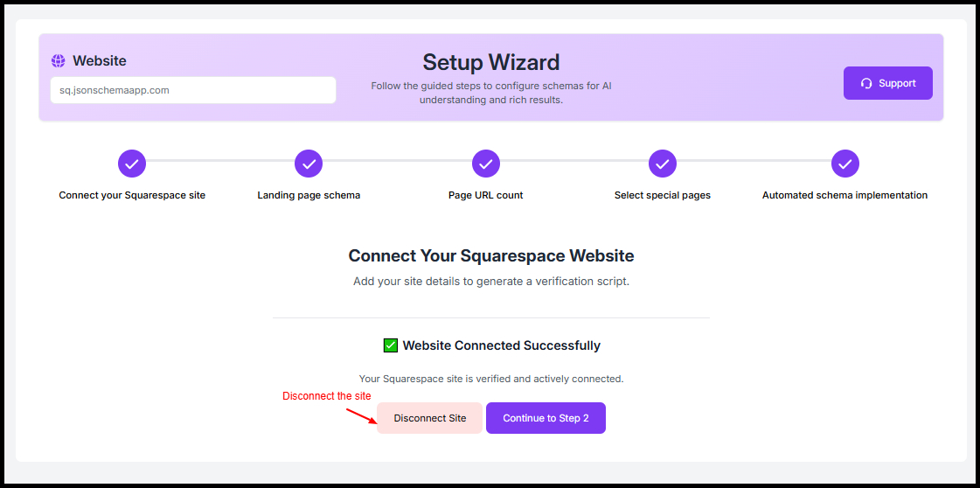
Task: Click the headset icon in Support button
Action: (x=866, y=83)
